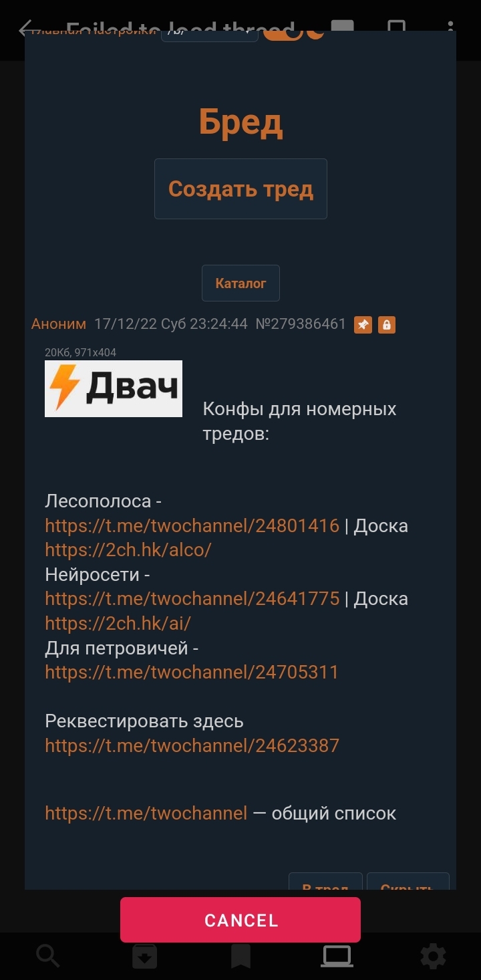Click post number №279386461
Viewport: 481px width, 980px height.
[301, 324]
